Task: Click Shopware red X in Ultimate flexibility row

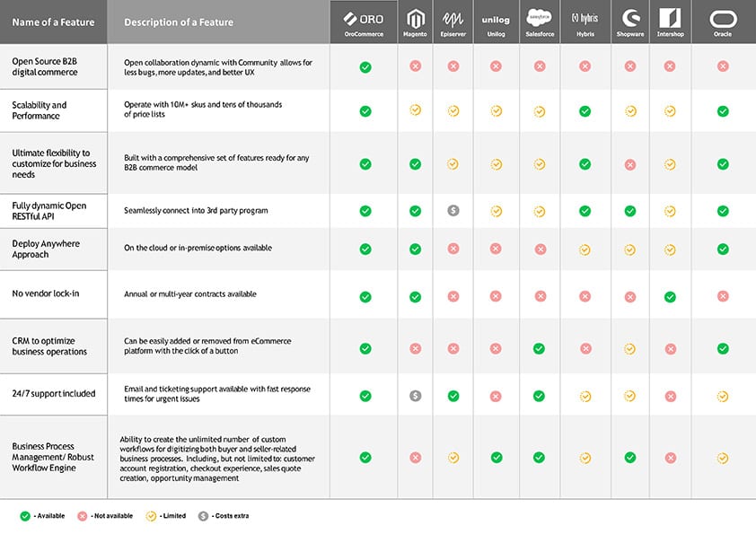Action: click(x=629, y=165)
